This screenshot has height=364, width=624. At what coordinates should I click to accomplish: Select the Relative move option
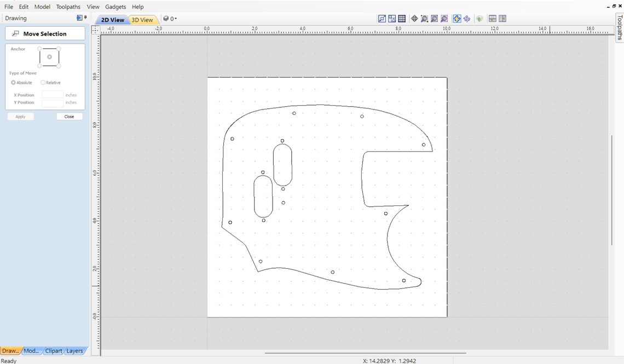pyautogui.click(x=42, y=82)
